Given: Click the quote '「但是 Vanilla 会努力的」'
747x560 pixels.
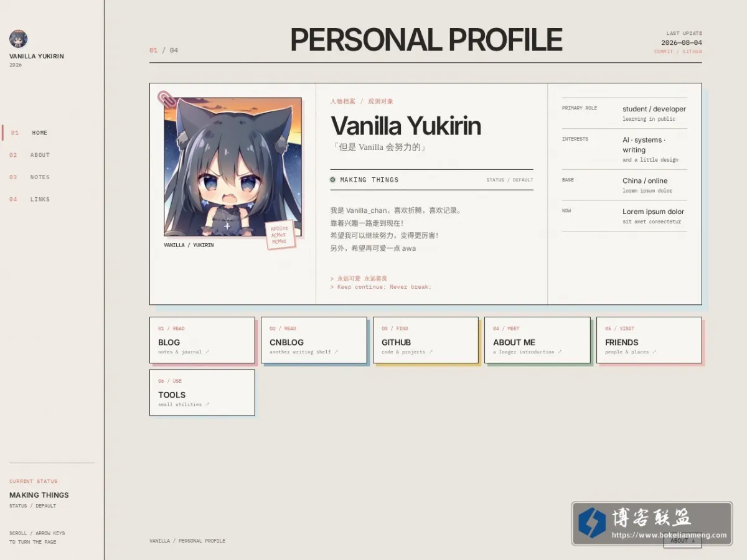Looking at the screenshot, I should (380, 147).
